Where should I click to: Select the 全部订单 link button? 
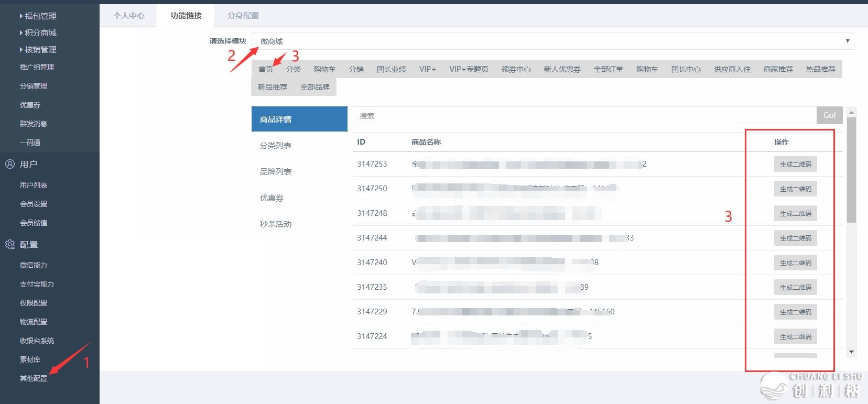(609, 69)
